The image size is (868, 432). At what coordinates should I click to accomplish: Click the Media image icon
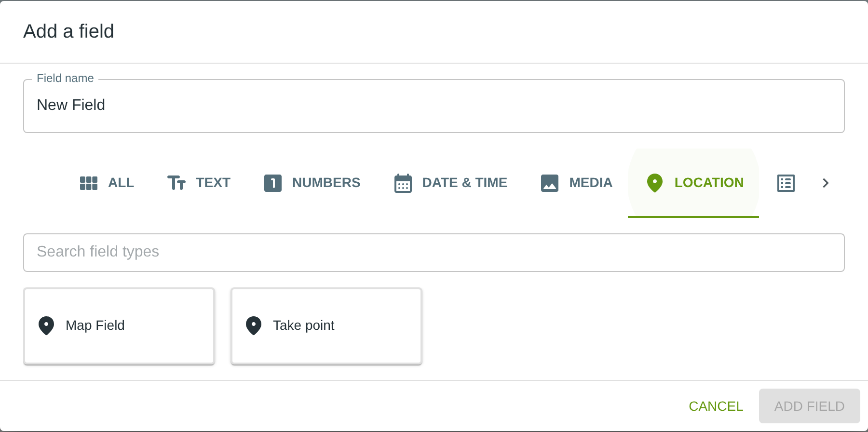click(550, 183)
